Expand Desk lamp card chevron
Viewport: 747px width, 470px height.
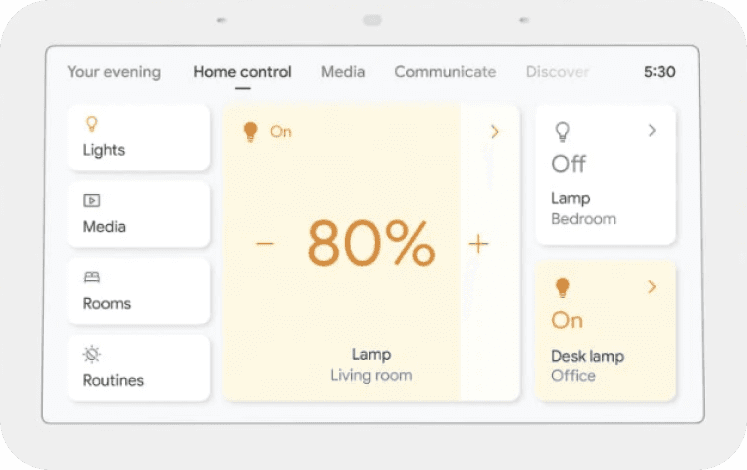[652, 287]
